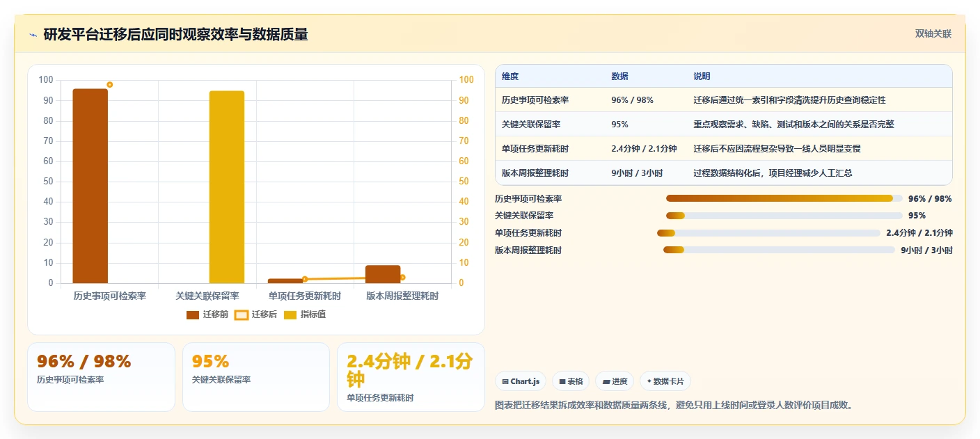This screenshot has width=980, height=439.
Task: Click x-axis label 版本周报整理耗时
Action: (402, 296)
